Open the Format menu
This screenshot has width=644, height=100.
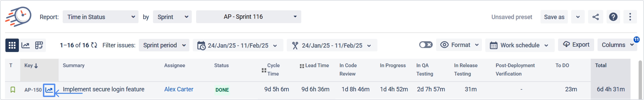(459, 45)
